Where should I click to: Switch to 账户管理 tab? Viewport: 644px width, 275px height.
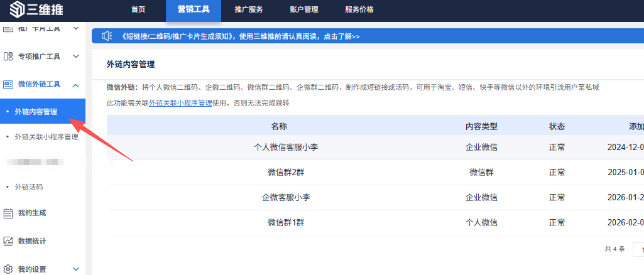click(x=304, y=10)
